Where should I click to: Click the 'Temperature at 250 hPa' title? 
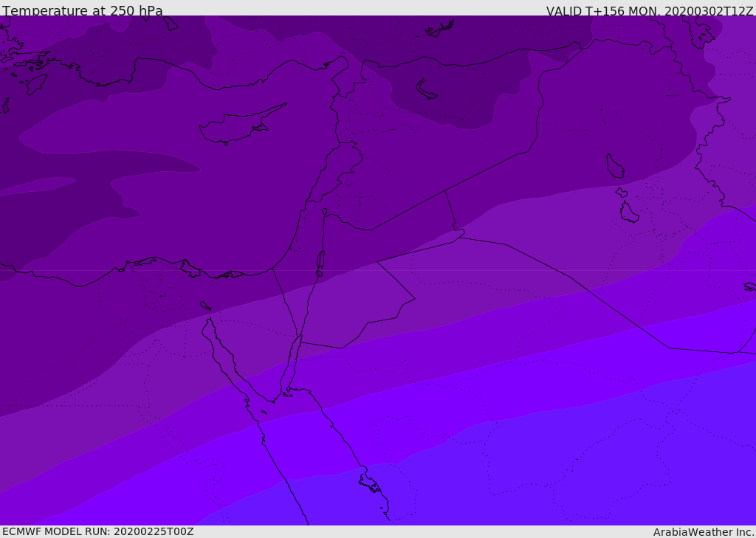pos(83,10)
